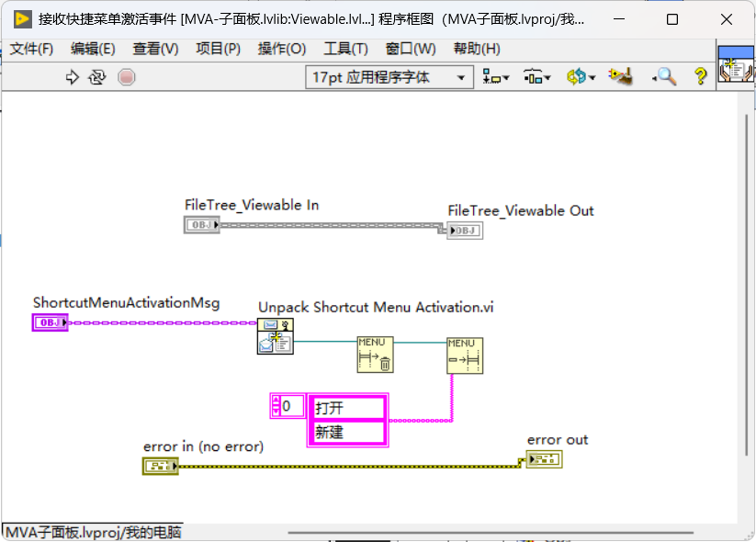
Task: Select ShortcutMenuActivationMsg terminal
Action: click(51, 322)
